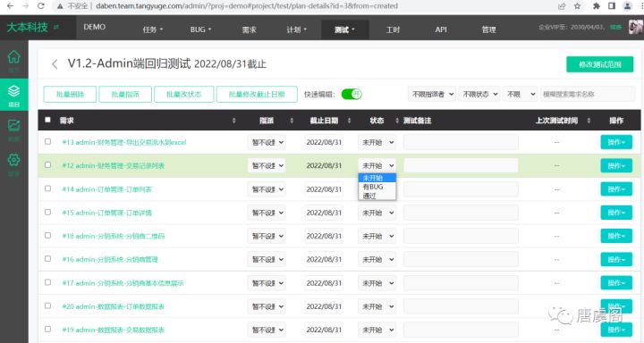Click the browser back arrow
Image resolution: width=644 pixels, height=343 pixels.
tap(10, 5)
